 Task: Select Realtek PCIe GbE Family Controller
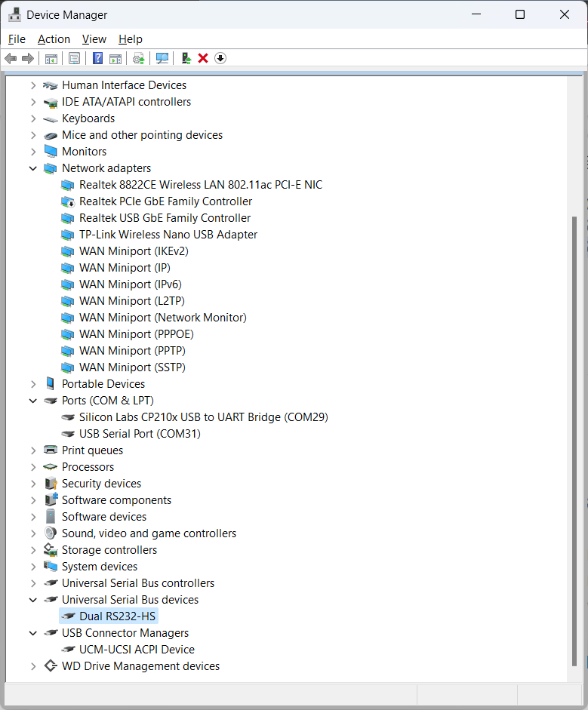[165, 201]
